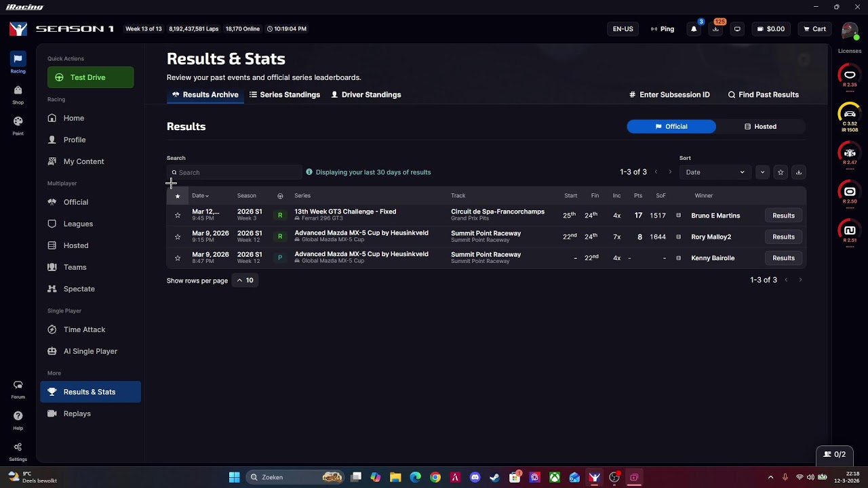
Task: Open Profile in sidebar
Action: point(91,140)
